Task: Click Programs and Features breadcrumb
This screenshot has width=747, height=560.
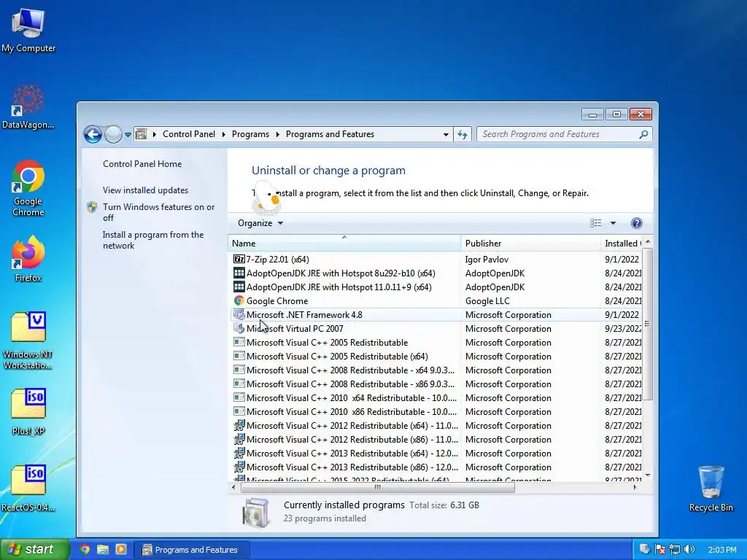Action: click(x=330, y=134)
